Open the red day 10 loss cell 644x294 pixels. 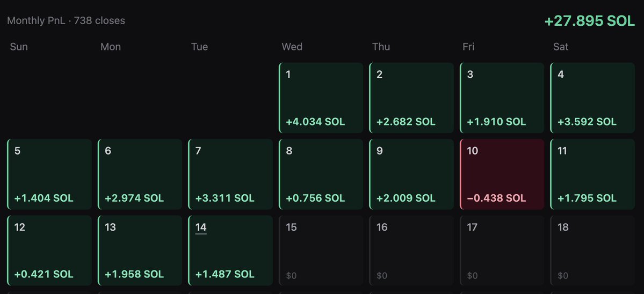pyautogui.click(x=502, y=174)
